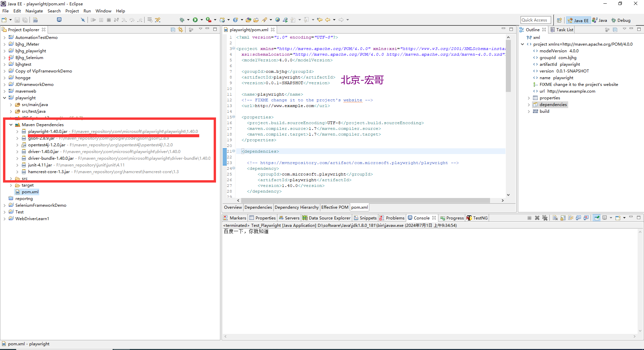
Task: Click the Search flashlight icon in toolbar
Action: pos(265,20)
